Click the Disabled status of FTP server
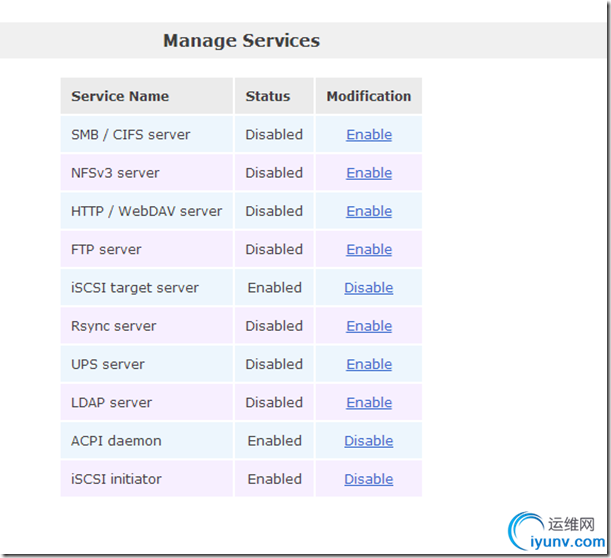611x558 pixels. (x=274, y=249)
